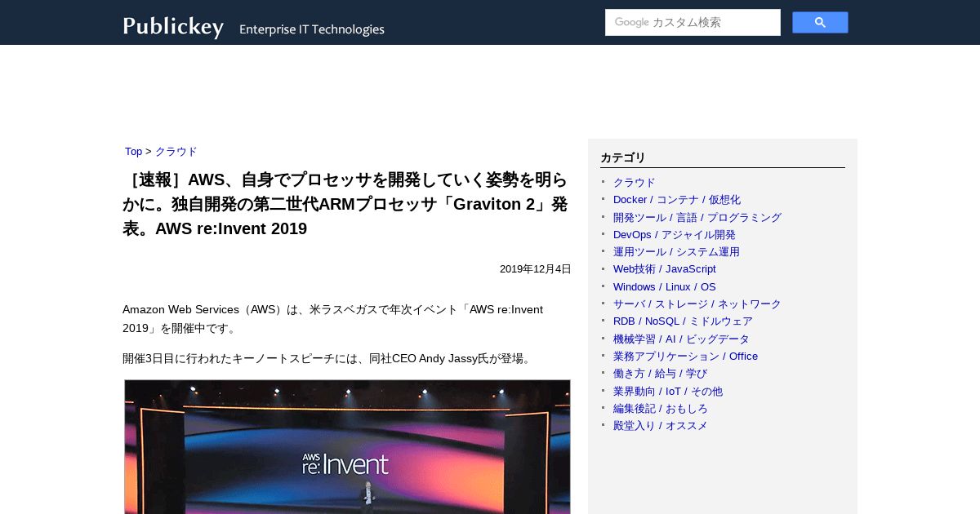Open 開発ツール / 言語 / プログラミング category
This screenshot has width=980, height=514.
tap(697, 217)
